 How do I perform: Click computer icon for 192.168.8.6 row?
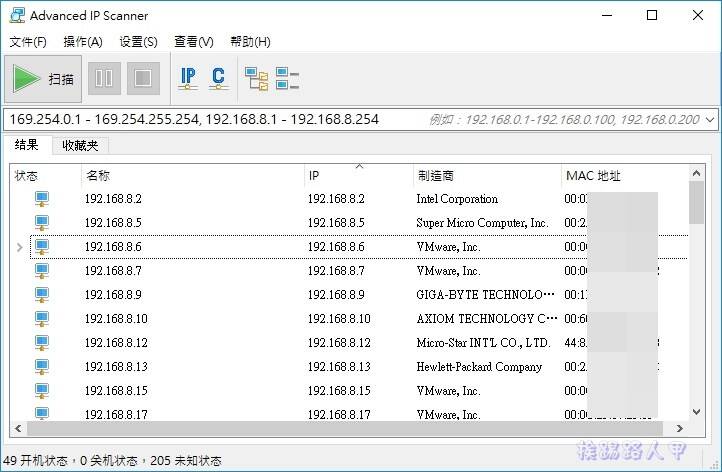pyautogui.click(x=42, y=247)
